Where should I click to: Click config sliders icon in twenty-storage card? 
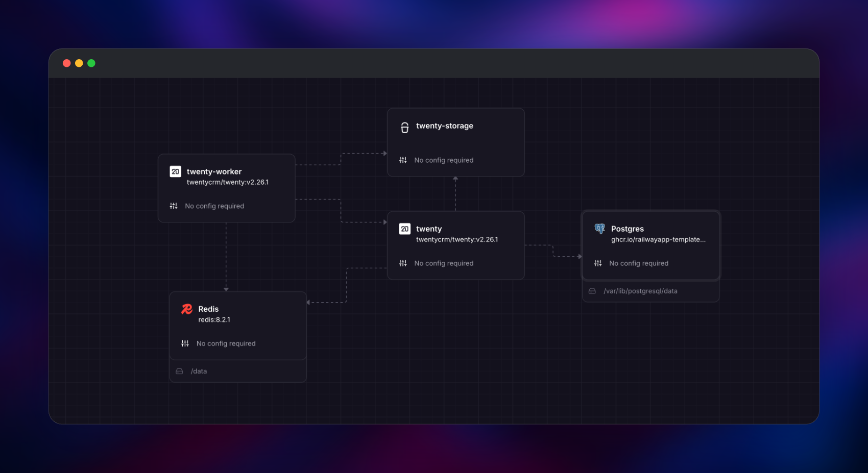pos(403,160)
